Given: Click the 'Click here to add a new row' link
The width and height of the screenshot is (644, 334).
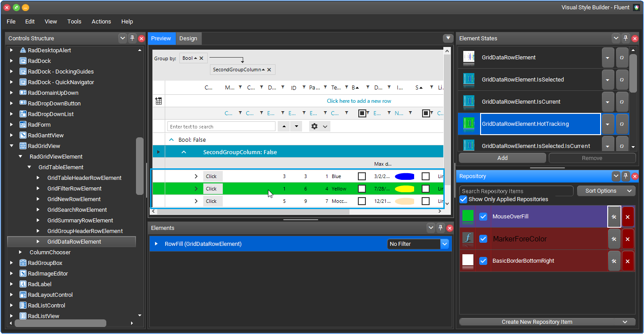Looking at the screenshot, I should 359,101.
